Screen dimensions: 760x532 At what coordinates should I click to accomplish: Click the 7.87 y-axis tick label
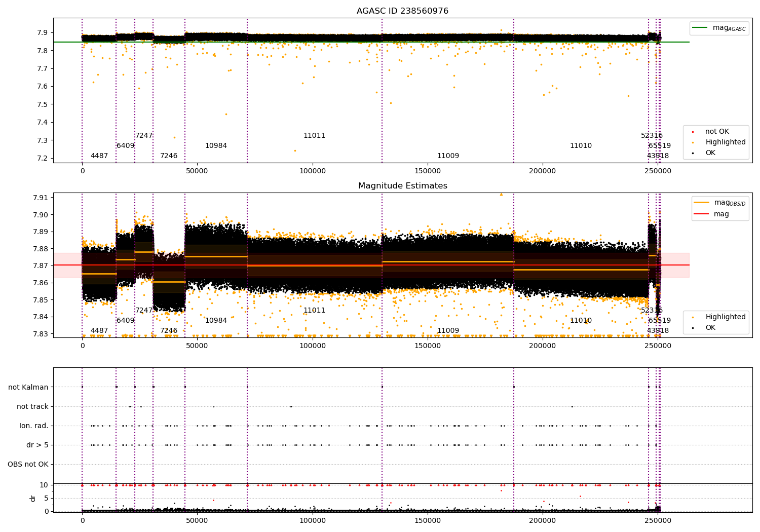40,266
